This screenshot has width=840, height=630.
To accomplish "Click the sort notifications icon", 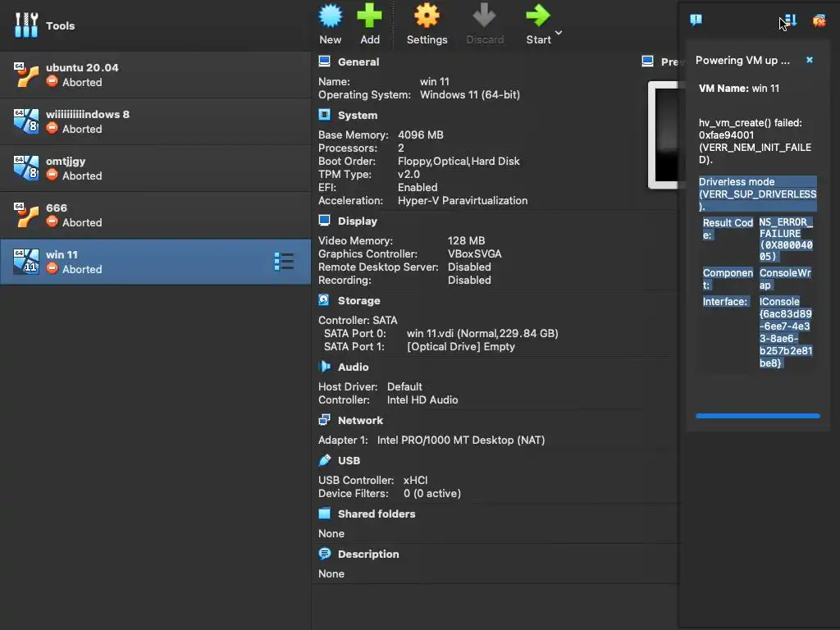I will pos(790,21).
